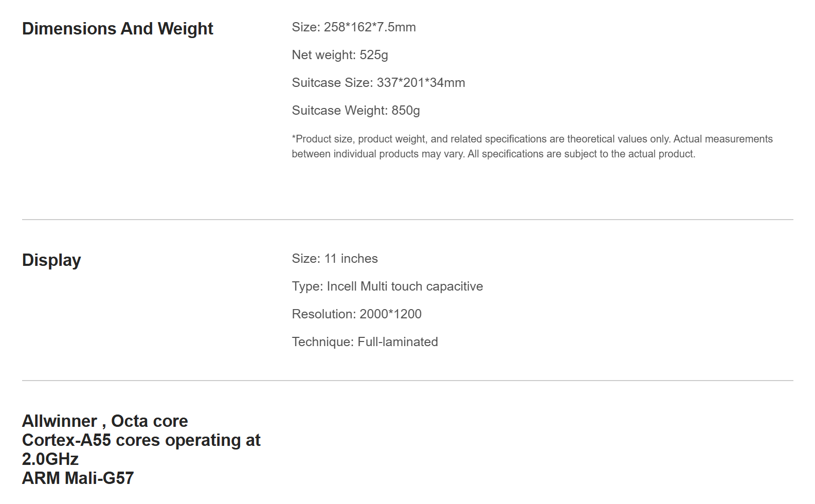Click the Suitcase Weight 850g line
This screenshot has width=815, height=504.
tap(356, 111)
